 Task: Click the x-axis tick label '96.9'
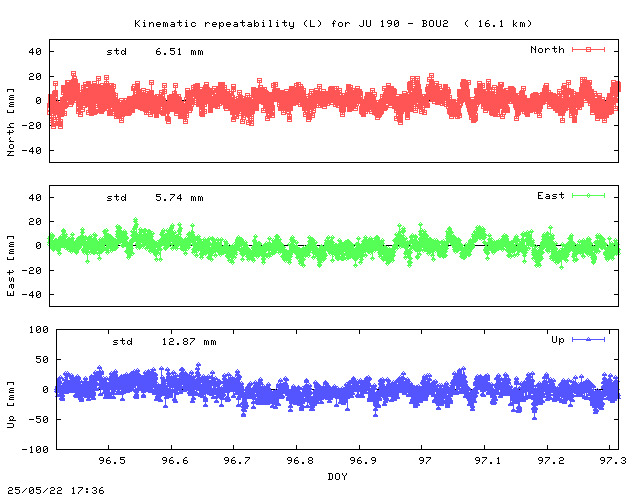pyautogui.click(x=363, y=460)
